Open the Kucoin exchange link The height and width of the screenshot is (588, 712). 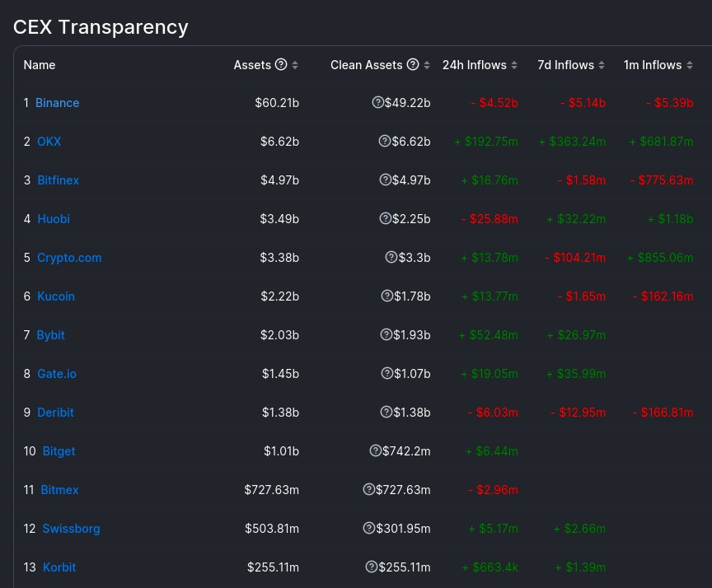[56, 296]
